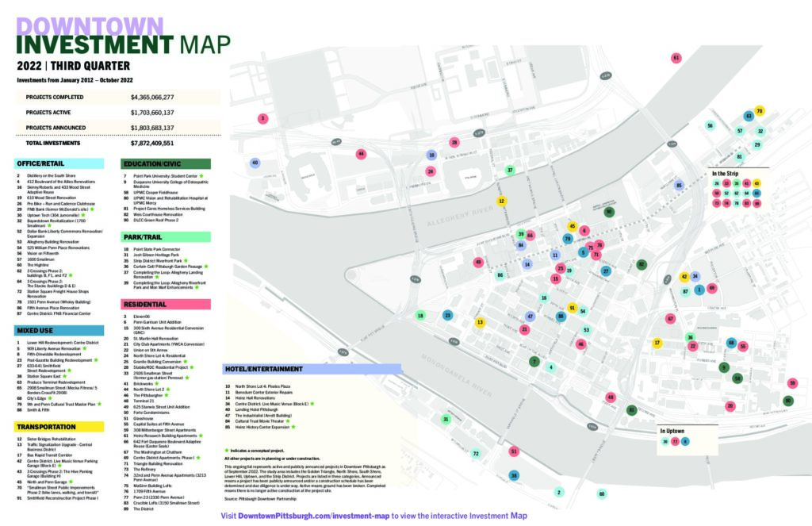Select the pink marker numbered 20
This screenshot has height=526, width=812.
pyautogui.click(x=730, y=405)
